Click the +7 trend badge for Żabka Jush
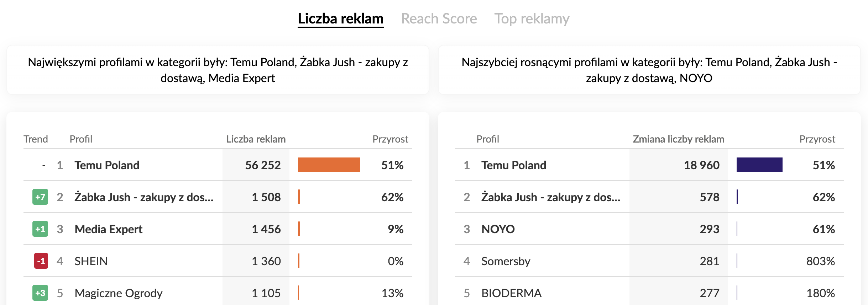 [40, 197]
